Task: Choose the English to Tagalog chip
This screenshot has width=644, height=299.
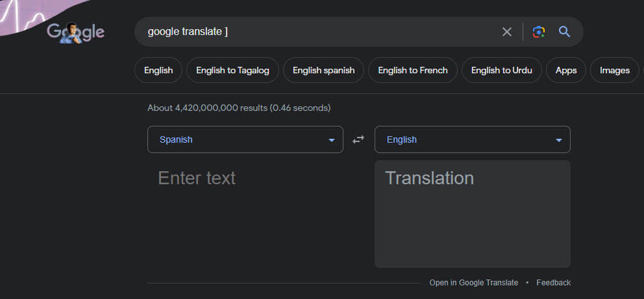Action: pos(232,70)
